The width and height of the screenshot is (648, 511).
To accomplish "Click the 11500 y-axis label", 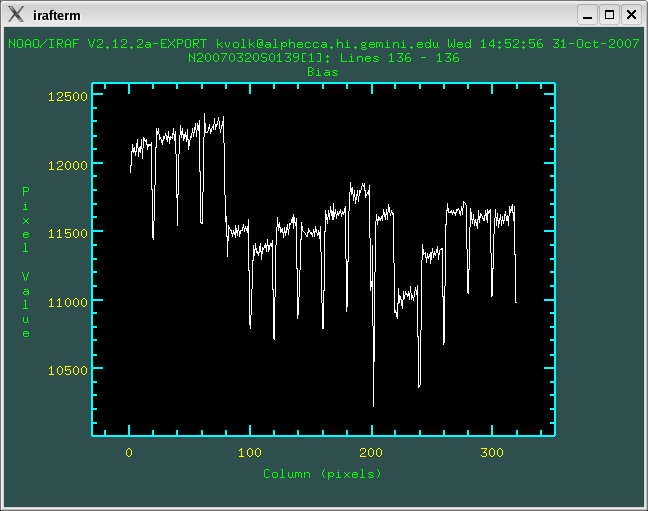I will tap(68, 234).
